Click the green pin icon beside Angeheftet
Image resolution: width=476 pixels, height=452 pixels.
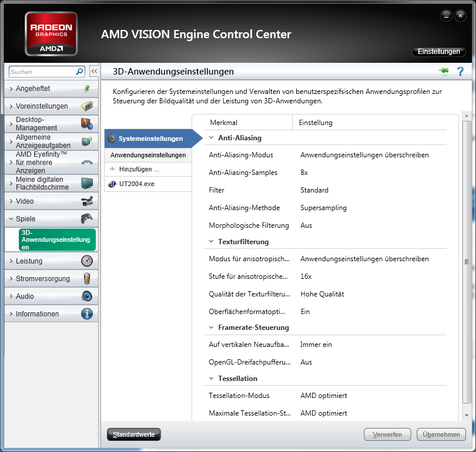pyautogui.click(x=87, y=89)
